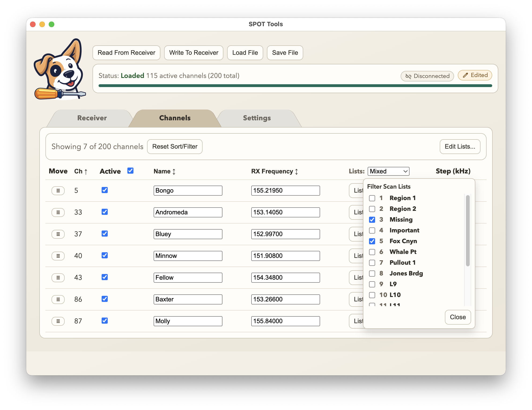Click the Bongo name field
Screen dimensions: 532x410
(188, 191)
